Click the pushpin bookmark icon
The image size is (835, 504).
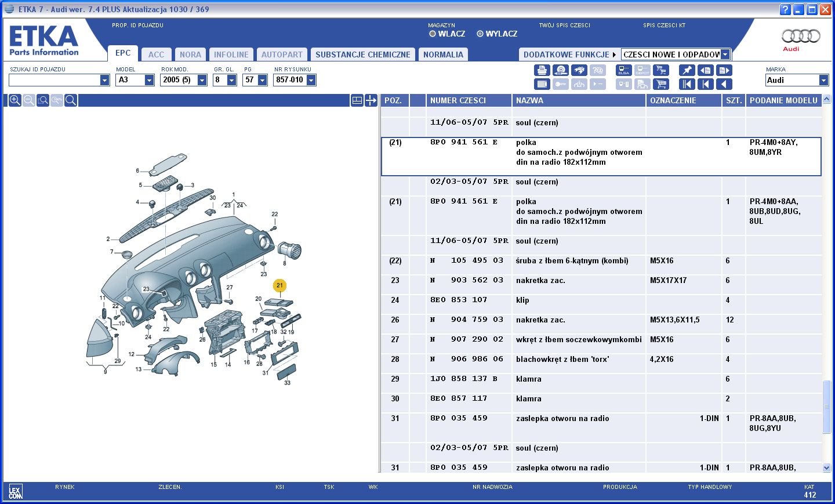click(687, 70)
